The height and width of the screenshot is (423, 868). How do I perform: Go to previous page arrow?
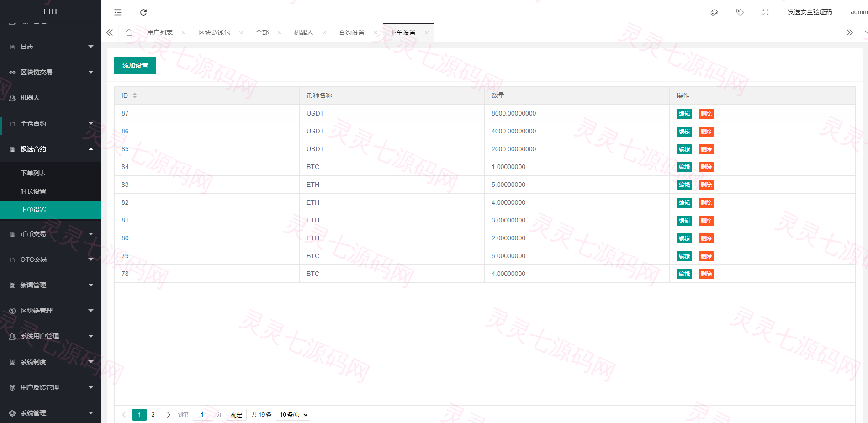[124, 415]
